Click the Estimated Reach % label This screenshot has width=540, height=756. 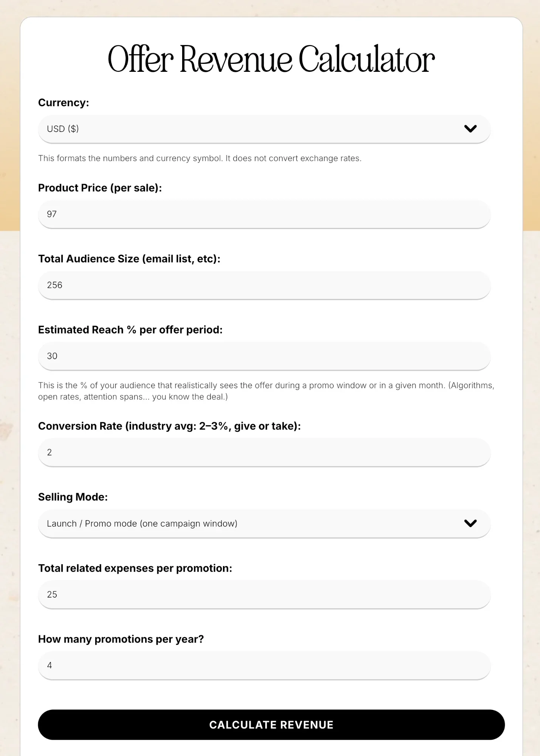130,330
